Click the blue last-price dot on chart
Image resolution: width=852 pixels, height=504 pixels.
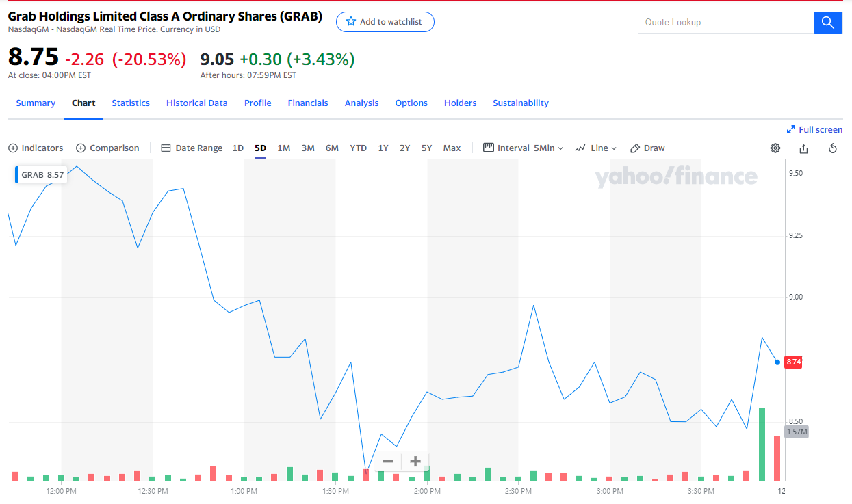point(777,362)
